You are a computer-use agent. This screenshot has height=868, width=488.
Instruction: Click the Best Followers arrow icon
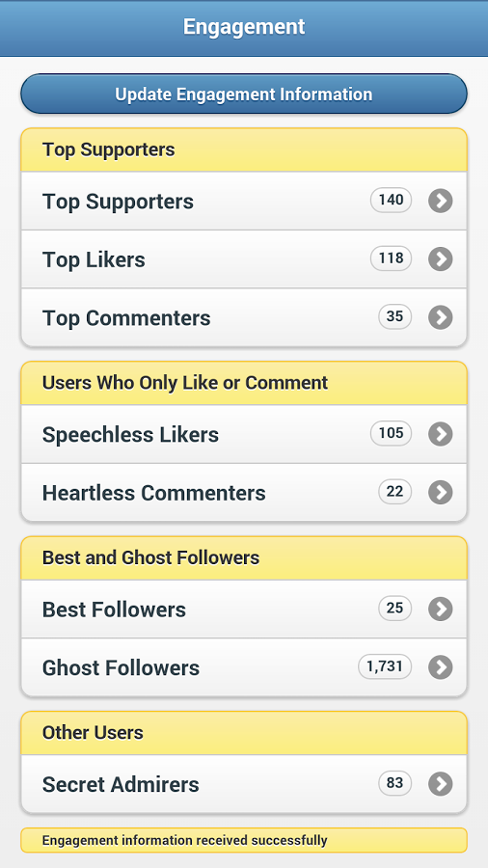click(441, 609)
